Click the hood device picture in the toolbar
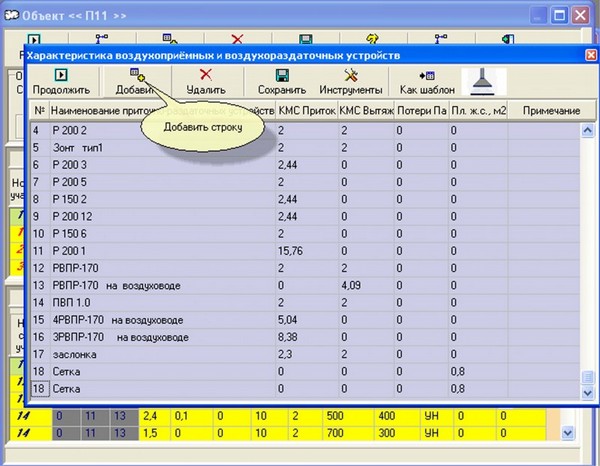The width and height of the screenshot is (600, 466). coord(484,81)
